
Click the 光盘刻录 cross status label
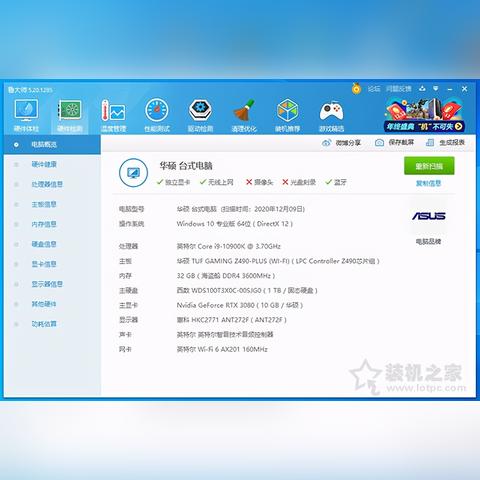click(299, 182)
